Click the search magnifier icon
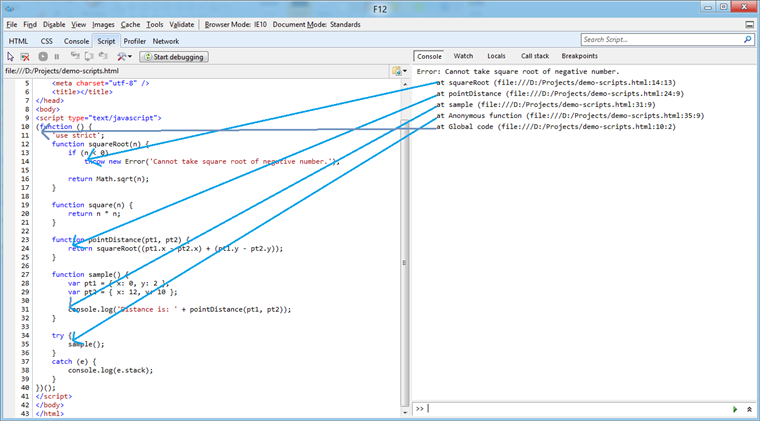Screen dimensions: 760x421 (745, 41)
